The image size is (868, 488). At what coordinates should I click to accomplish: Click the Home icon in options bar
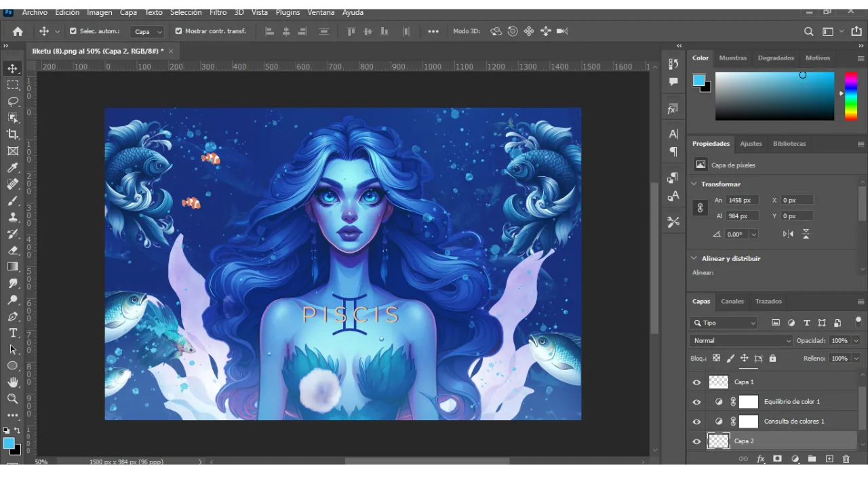coord(18,31)
